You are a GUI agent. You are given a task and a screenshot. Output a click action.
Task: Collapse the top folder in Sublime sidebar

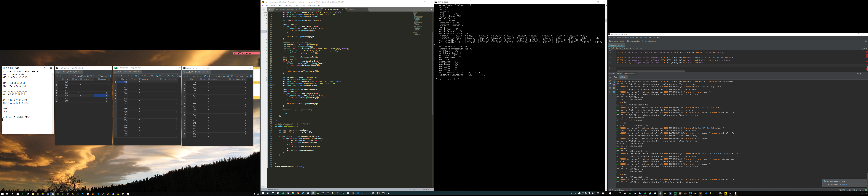[x=263, y=12]
